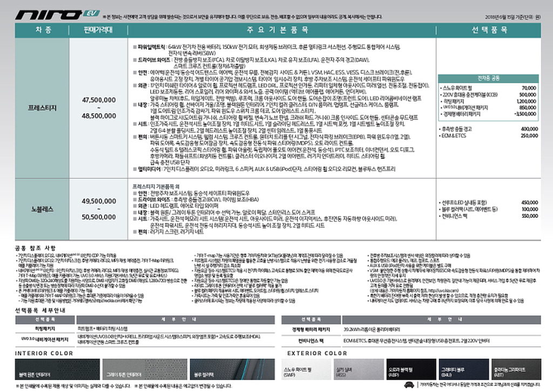Click the price 48,500,000
This screenshot has width=553, height=392.
click(99, 116)
